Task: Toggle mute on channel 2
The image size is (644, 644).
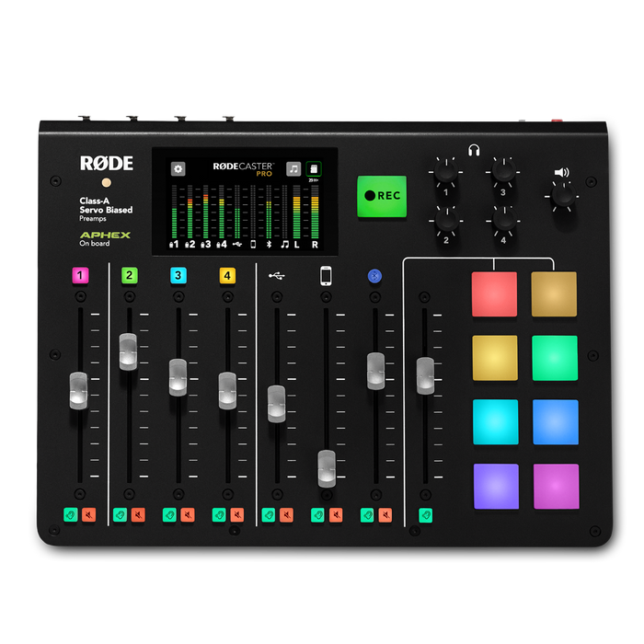Action: [x=138, y=514]
